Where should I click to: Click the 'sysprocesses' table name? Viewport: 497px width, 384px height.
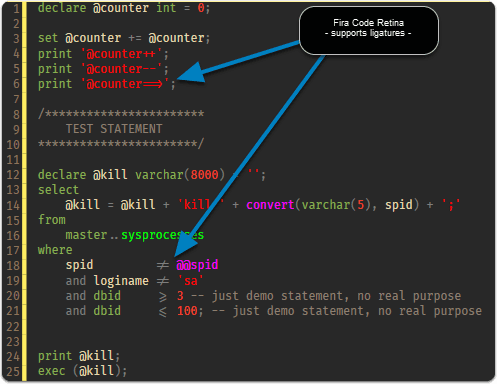click(x=163, y=235)
